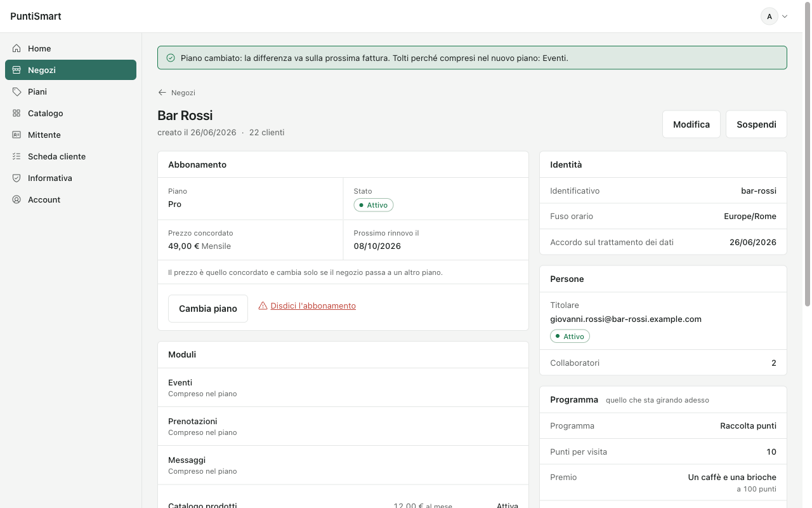
Task: Click the Programma card heading
Action: [574, 400]
